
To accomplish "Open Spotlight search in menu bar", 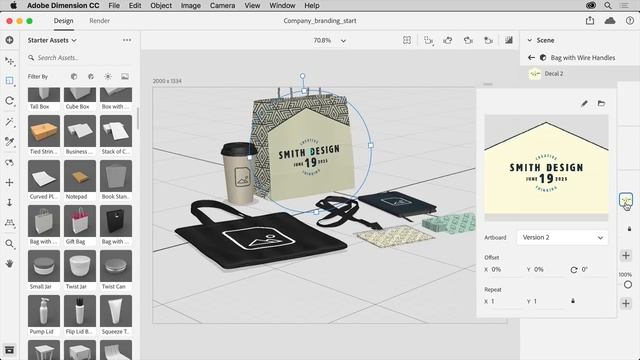I will (608, 5).
